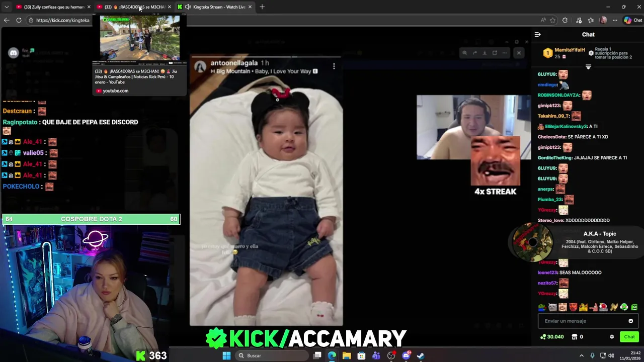This screenshot has width=644, height=362.
Task: Click the antoonellagala story username
Action: [x=234, y=63]
